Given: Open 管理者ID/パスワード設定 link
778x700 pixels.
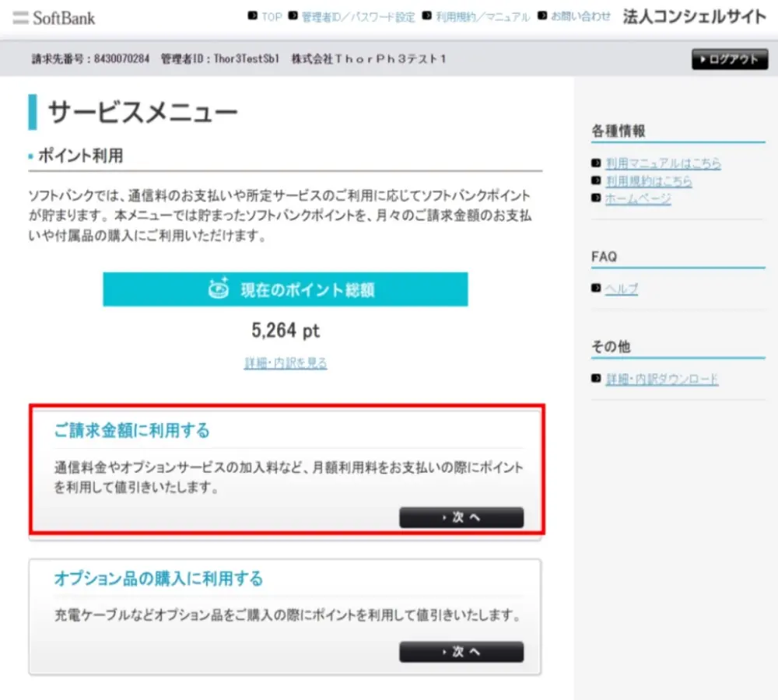Looking at the screenshot, I should 358,17.
